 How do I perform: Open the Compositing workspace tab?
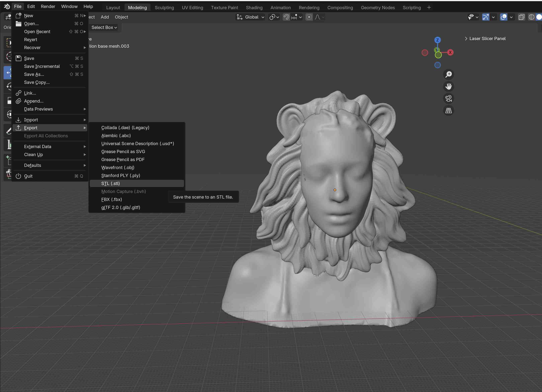tap(340, 7)
